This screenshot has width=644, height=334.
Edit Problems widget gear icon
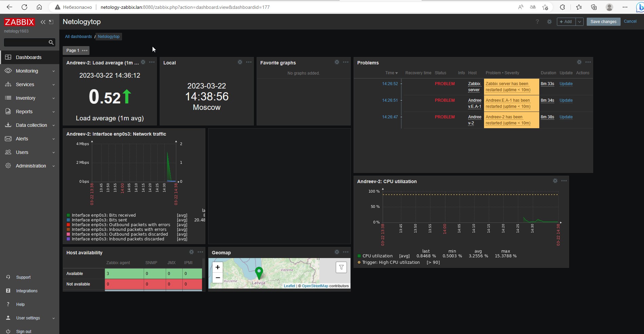(x=579, y=62)
